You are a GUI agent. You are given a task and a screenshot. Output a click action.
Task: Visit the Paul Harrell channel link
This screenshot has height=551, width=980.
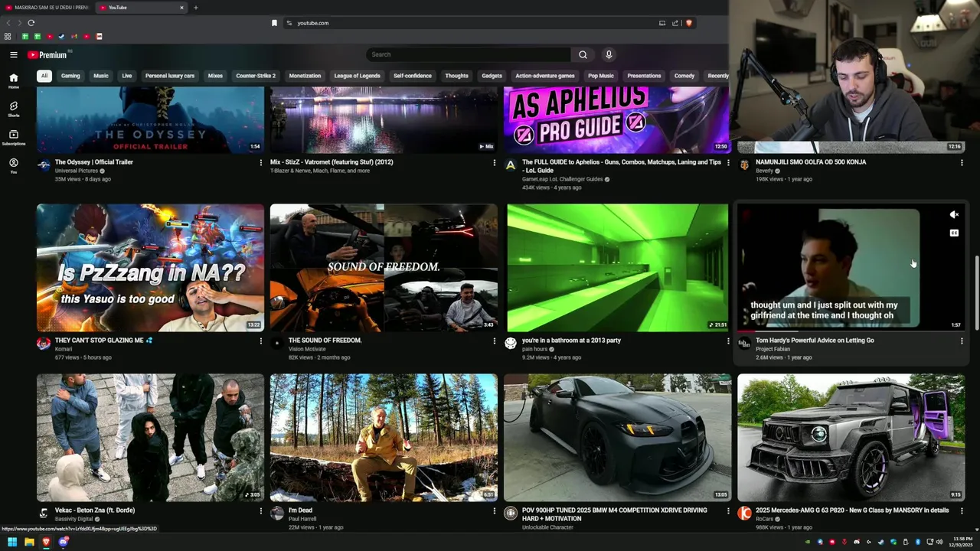coord(302,519)
